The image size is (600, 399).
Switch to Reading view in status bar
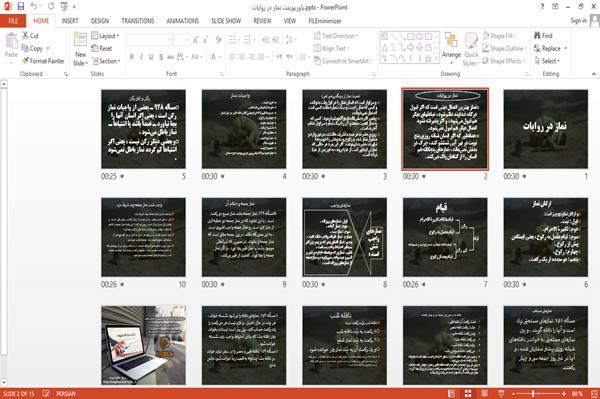tap(484, 394)
